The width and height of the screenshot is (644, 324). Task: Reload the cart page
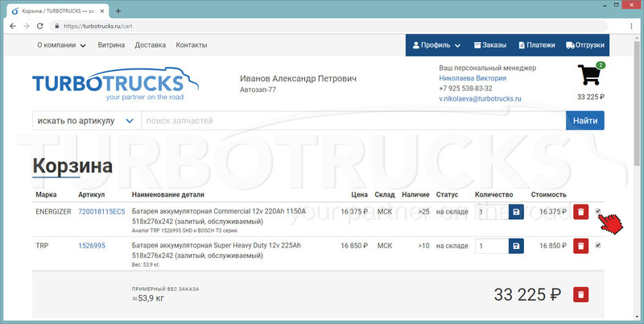pyautogui.click(x=39, y=26)
